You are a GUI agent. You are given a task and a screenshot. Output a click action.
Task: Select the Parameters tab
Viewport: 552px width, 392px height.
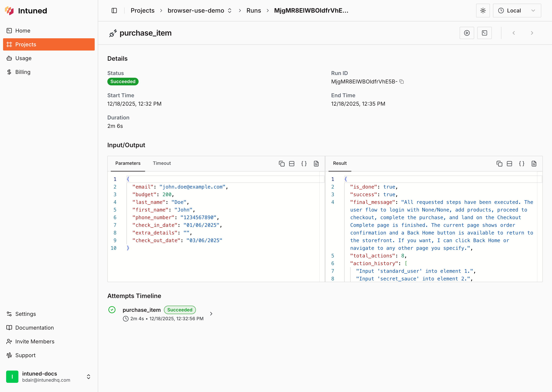tap(128, 163)
